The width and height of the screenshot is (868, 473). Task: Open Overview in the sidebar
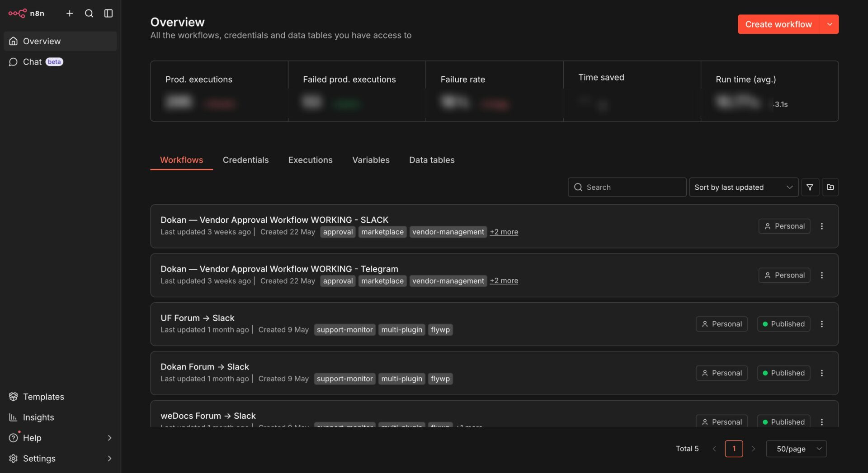60,41
